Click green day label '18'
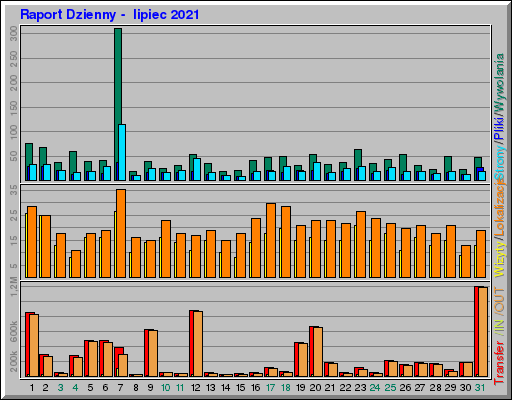This screenshot has height=400, width=512. tap(285, 388)
